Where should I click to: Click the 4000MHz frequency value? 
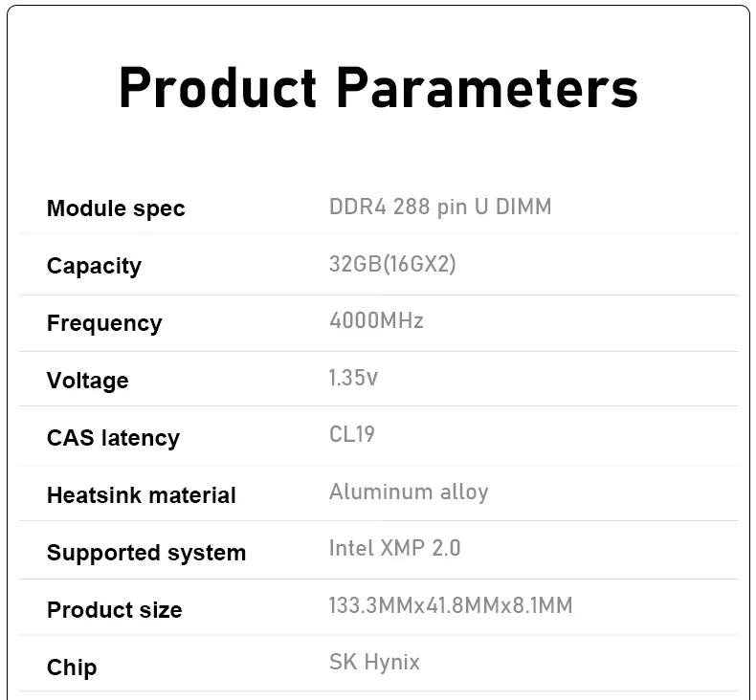coord(376,321)
